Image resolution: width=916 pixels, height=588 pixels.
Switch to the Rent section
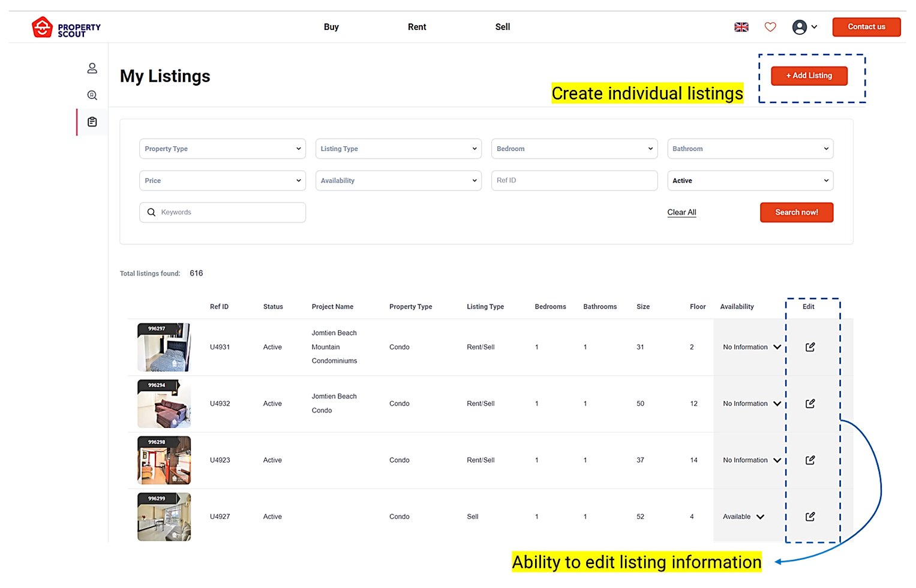point(416,27)
